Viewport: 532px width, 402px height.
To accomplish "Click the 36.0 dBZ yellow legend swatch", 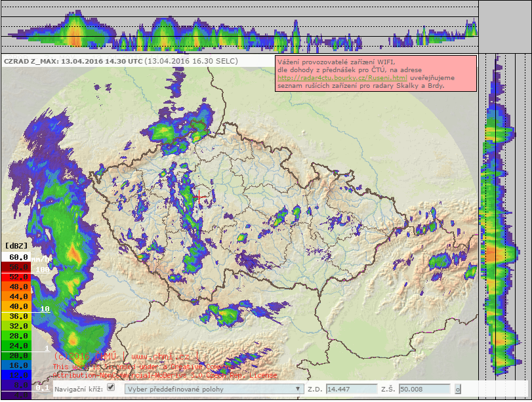I will click(16, 316).
